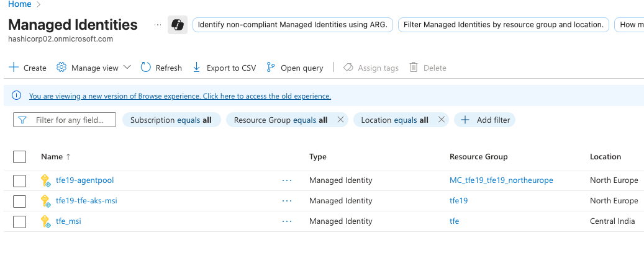Select the tfe19-agentpool row checkbox
644x279 pixels.
click(x=20, y=180)
